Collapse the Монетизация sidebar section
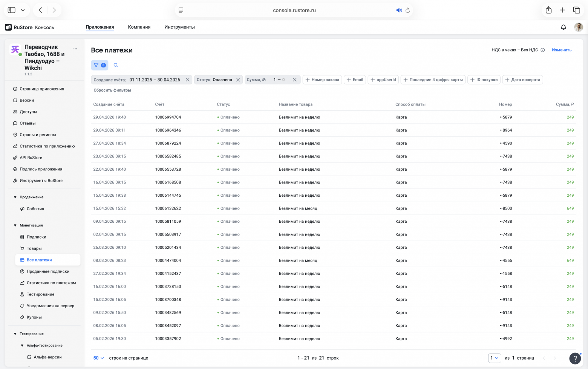588x369 pixels. [15, 225]
